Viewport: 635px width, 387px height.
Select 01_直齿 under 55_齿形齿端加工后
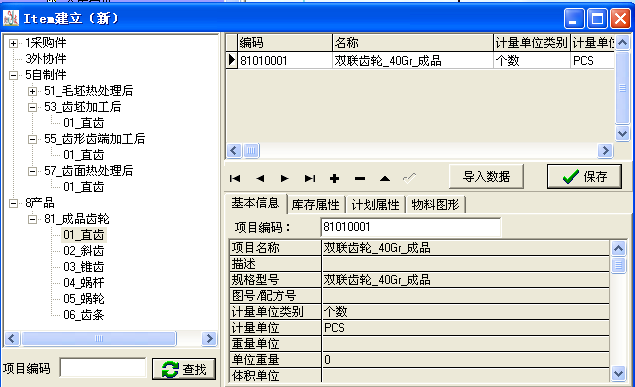tap(83, 155)
